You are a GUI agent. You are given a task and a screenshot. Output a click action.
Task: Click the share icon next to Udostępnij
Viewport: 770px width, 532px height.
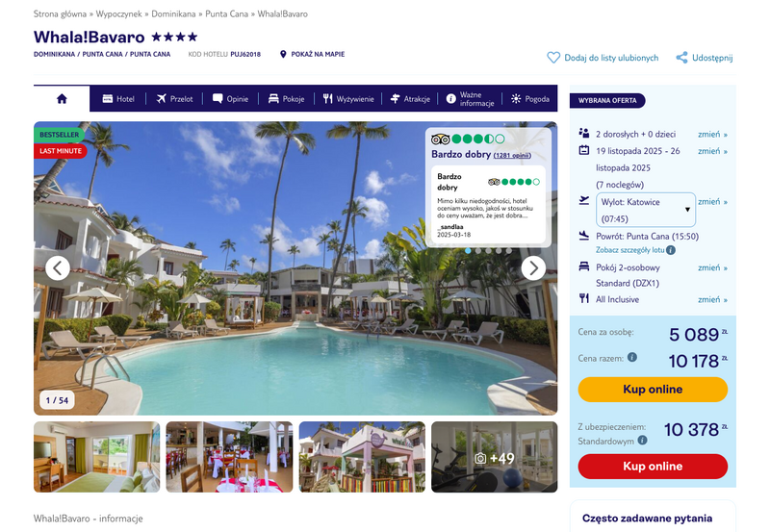(x=681, y=58)
